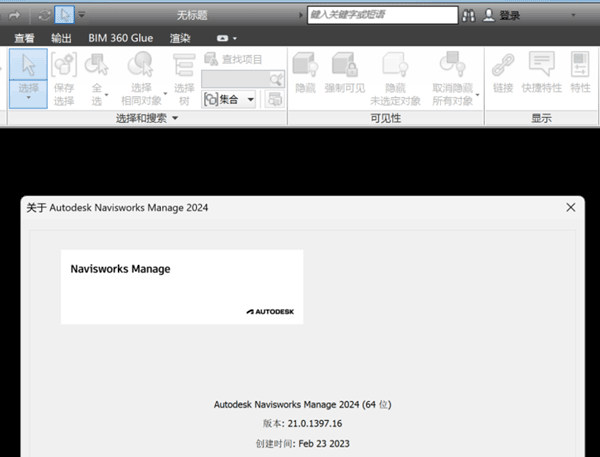Click the Autodesk logo in the banner
Viewport: 600px width, 457px height.
click(x=270, y=312)
